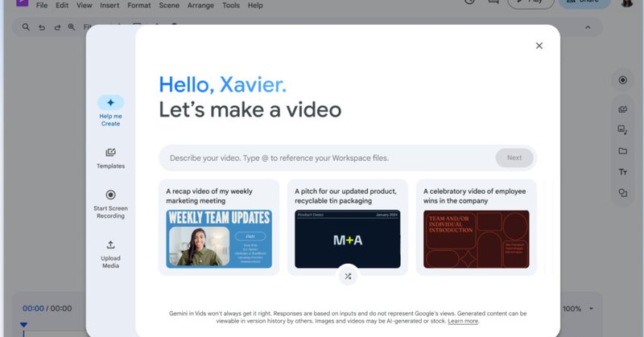Image resolution: width=644 pixels, height=337 pixels.
Task: Open the Tools menu
Action: click(231, 6)
